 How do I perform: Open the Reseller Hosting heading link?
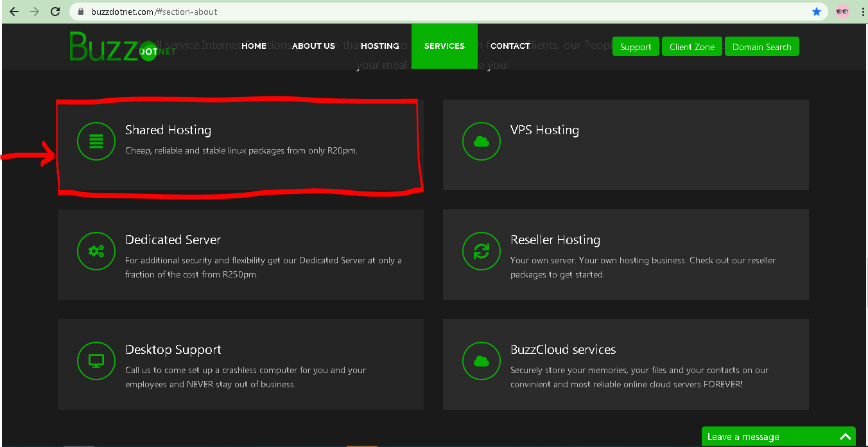555,240
